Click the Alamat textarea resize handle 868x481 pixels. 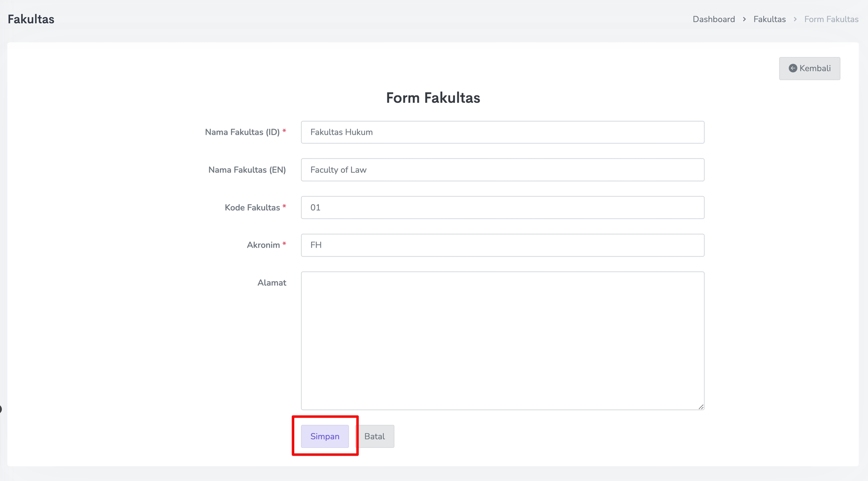pos(701,406)
